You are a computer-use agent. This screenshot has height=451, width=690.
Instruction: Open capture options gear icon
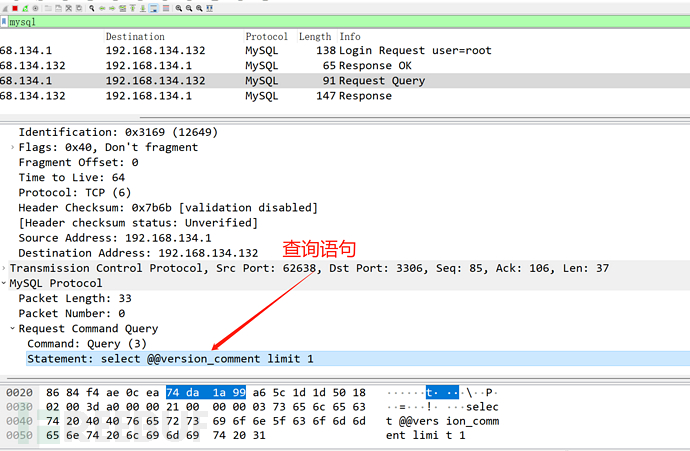(35, 8)
